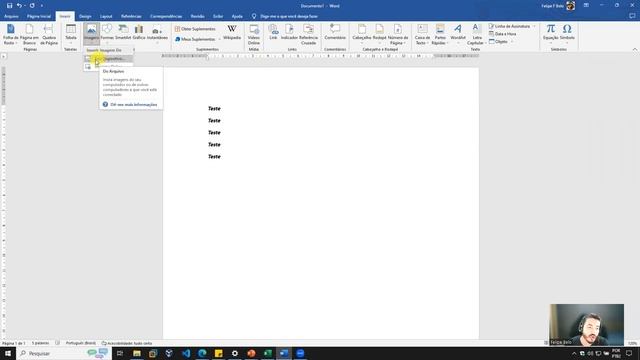Open Meus Suplementos add-ins

[x=198, y=39]
